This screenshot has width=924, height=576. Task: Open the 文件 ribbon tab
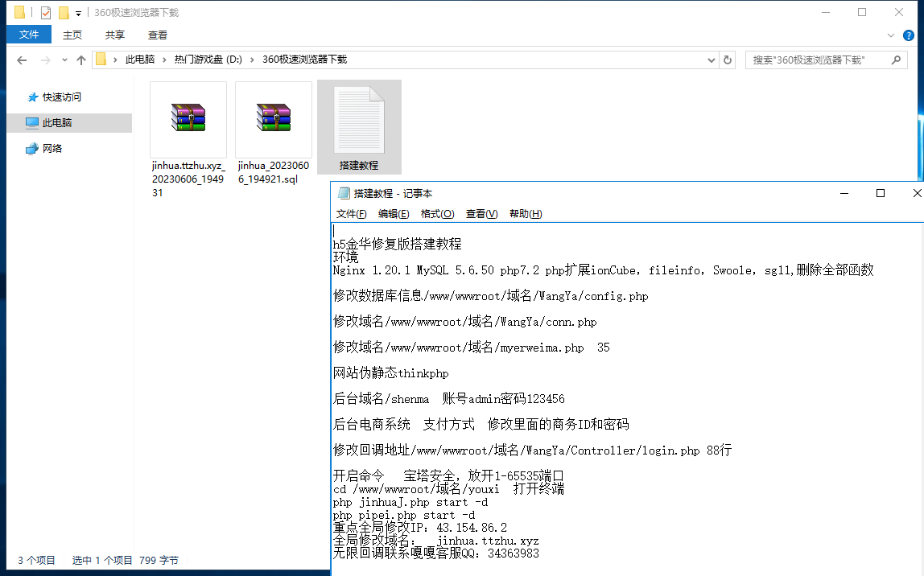click(x=29, y=35)
